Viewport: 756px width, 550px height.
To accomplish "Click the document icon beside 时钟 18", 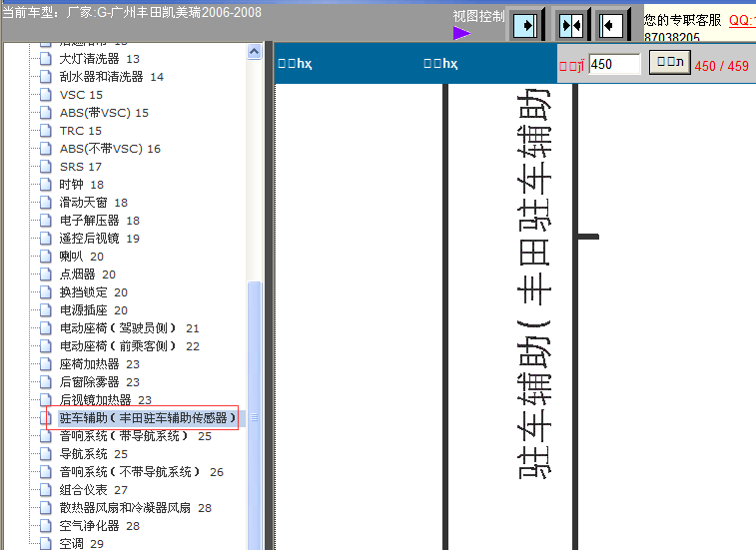I will point(46,184).
